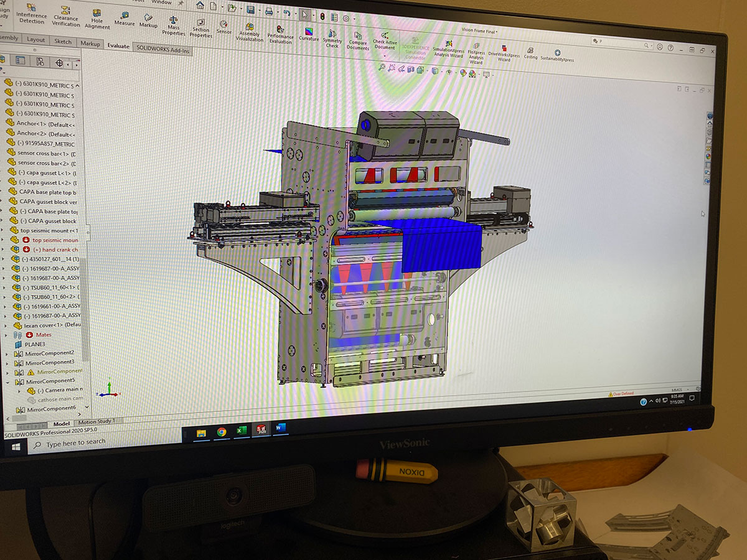
Task: Open the Costing tool
Action: 530,53
